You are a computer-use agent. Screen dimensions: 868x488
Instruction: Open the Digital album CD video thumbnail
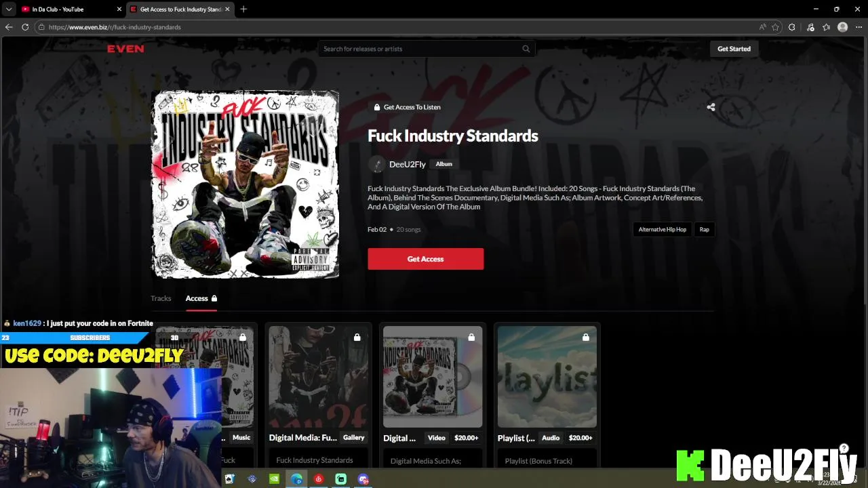tap(433, 377)
